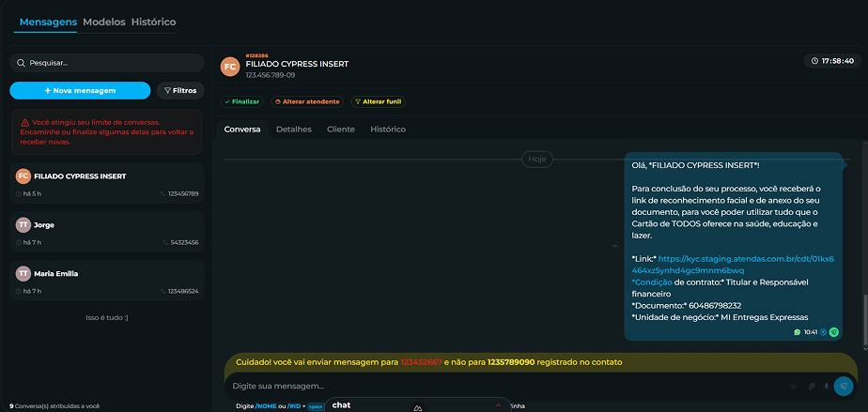Click the green sent-status icon on message
The height and width of the screenshot is (412, 868).
point(833,332)
